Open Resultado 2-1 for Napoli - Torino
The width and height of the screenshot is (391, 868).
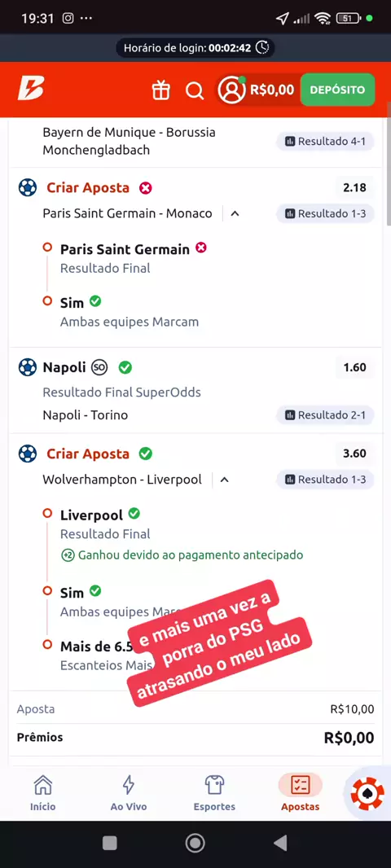[x=325, y=415]
